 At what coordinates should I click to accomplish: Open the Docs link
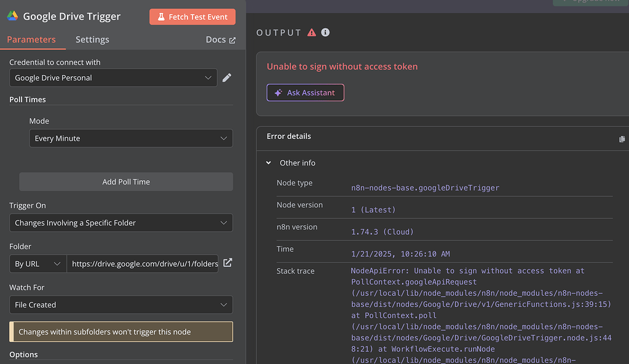coord(216,39)
